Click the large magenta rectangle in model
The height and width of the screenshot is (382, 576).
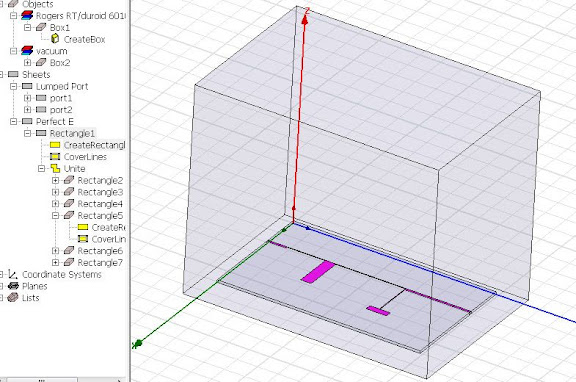[x=318, y=272]
